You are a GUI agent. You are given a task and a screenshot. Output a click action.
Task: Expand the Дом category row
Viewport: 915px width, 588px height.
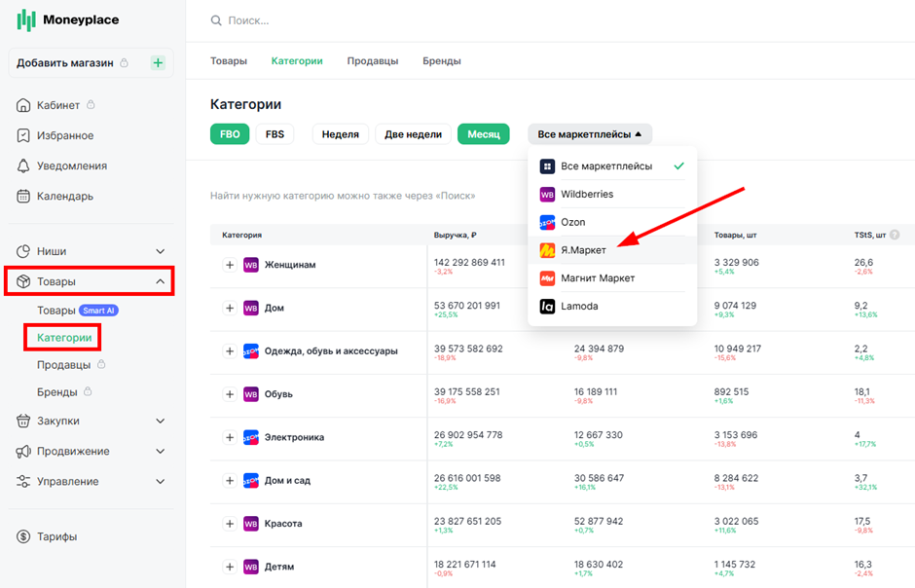pyautogui.click(x=230, y=308)
